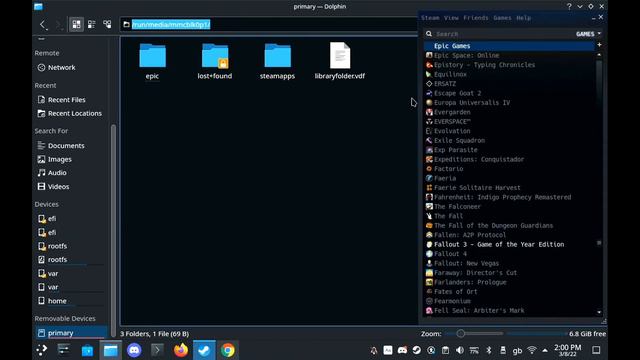Open the application launcher on taskbar
Screen dimensions: 640x360
(x=42, y=350)
